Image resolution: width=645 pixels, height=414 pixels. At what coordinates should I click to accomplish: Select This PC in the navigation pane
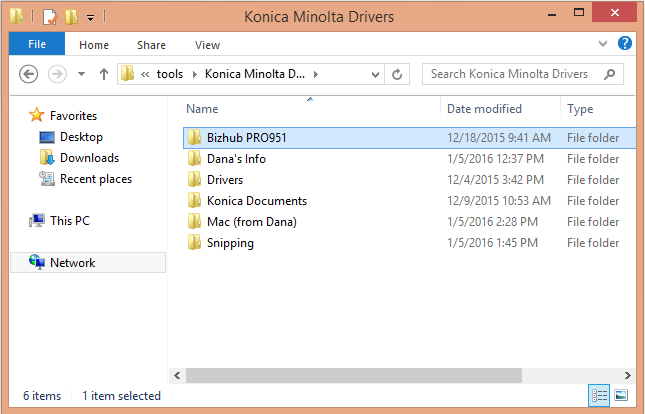[x=70, y=221]
